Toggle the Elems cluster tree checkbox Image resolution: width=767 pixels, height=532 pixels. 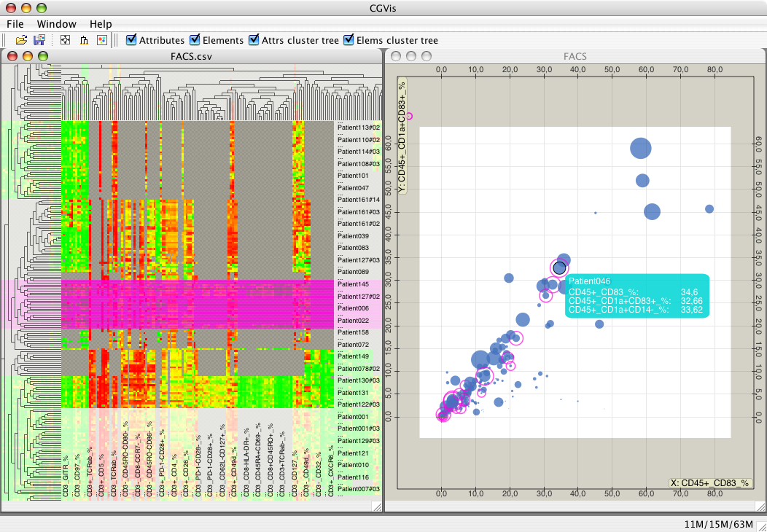(x=349, y=39)
